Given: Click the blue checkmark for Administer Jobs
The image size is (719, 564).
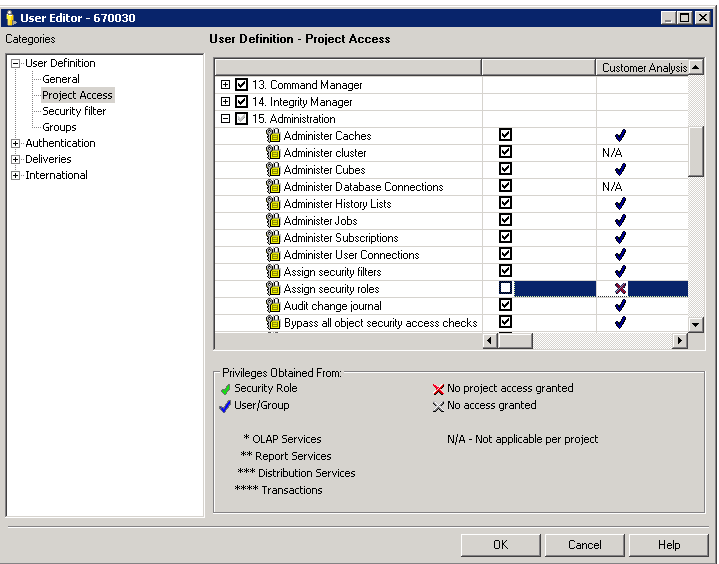Looking at the screenshot, I should click(620, 221).
